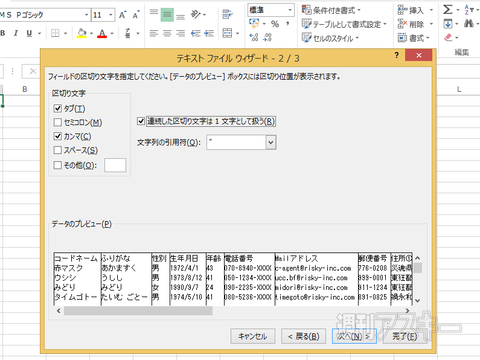Click the キャンセル button
The width and height of the screenshot is (480, 360).
[253, 336]
